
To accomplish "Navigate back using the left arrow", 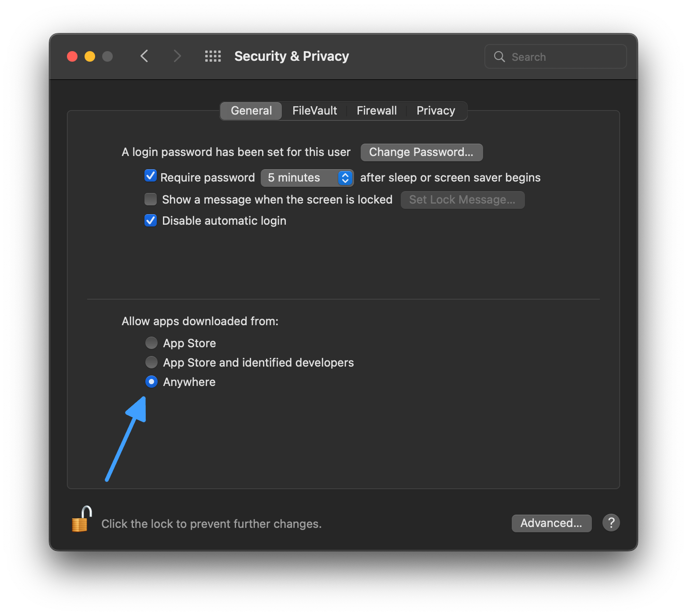I will (144, 56).
